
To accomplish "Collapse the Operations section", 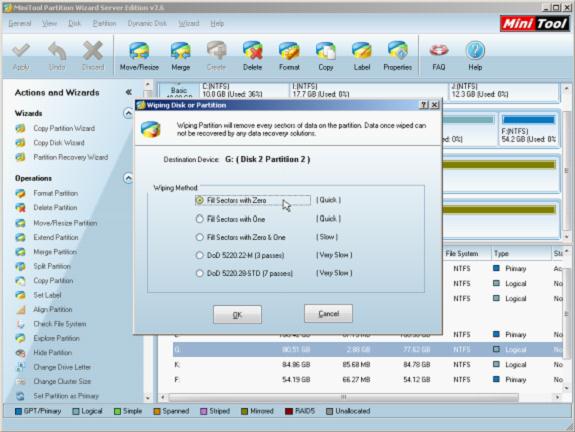I will (128, 178).
